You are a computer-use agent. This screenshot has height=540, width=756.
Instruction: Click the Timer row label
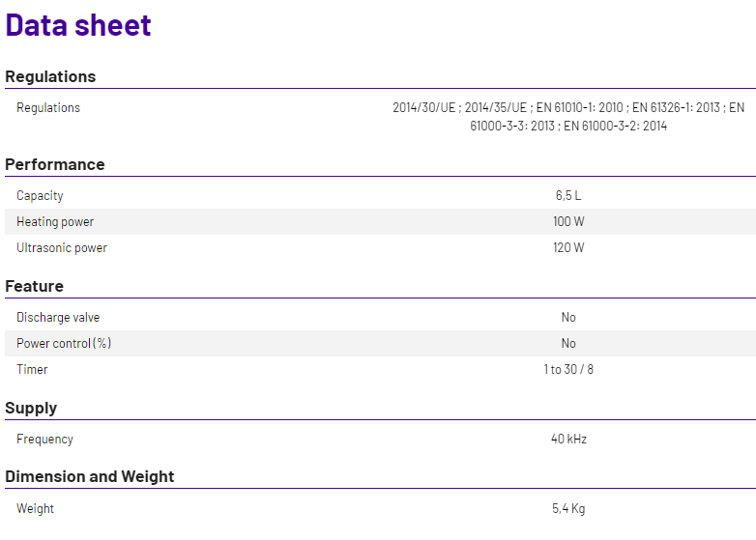coord(32,369)
